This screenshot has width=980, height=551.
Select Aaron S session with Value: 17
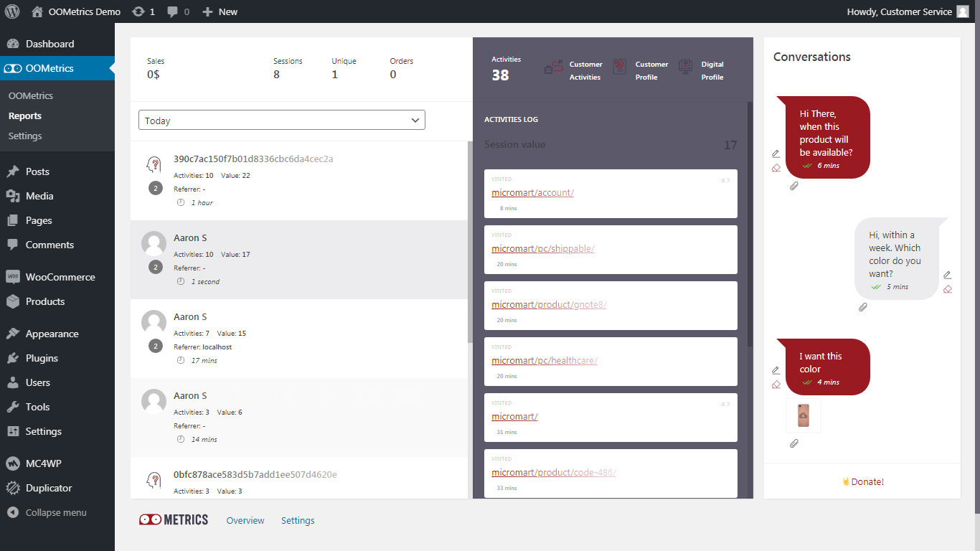coord(298,260)
